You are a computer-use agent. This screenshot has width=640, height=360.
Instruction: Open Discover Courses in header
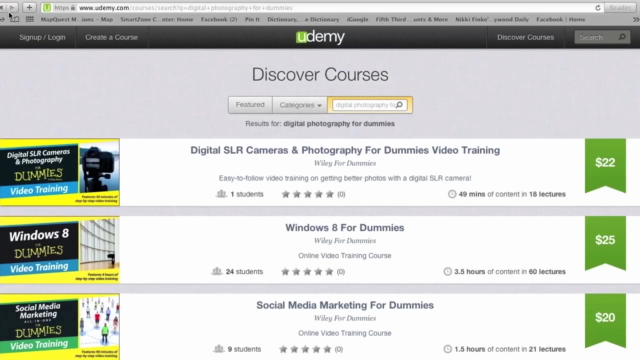(525, 37)
